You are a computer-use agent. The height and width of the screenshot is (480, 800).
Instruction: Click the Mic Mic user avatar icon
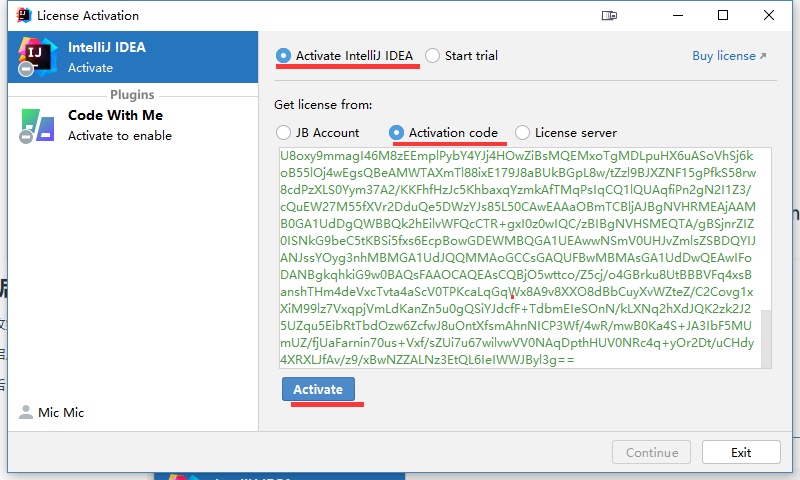click(x=26, y=412)
